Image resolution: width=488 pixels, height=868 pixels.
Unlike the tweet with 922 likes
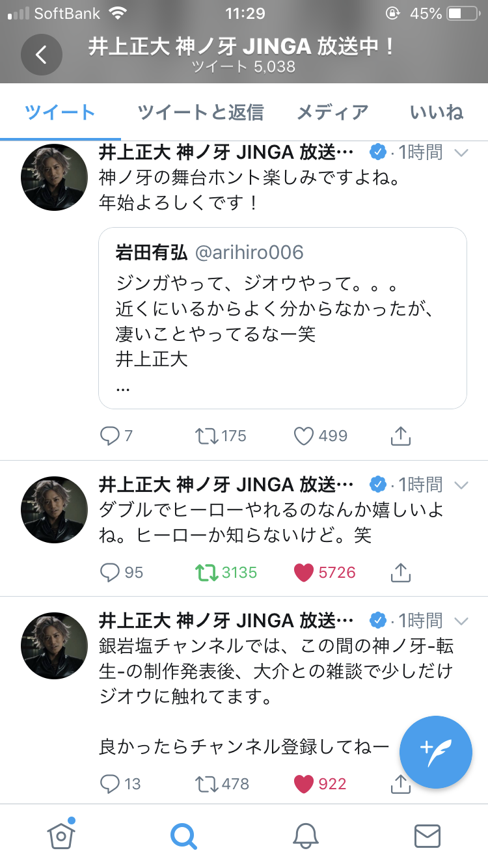tap(304, 784)
